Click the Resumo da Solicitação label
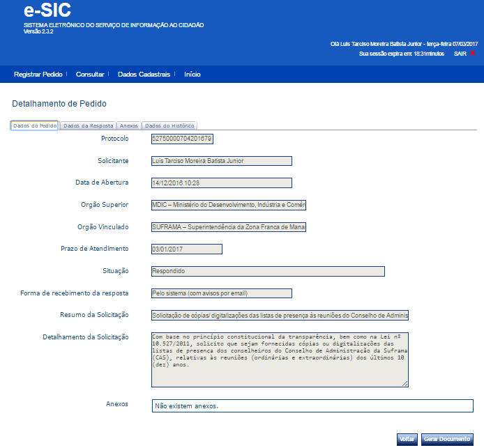 pyautogui.click(x=94, y=315)
